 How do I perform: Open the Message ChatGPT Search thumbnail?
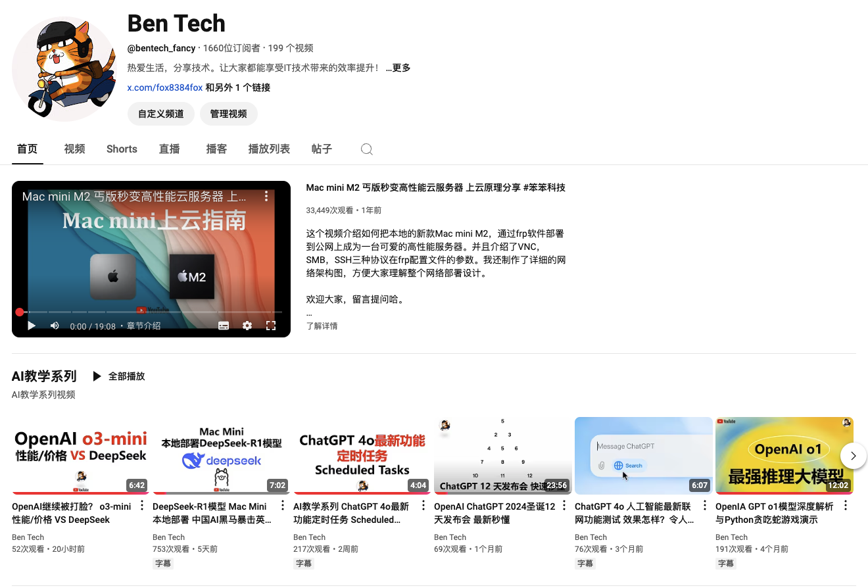click(644, 455)
